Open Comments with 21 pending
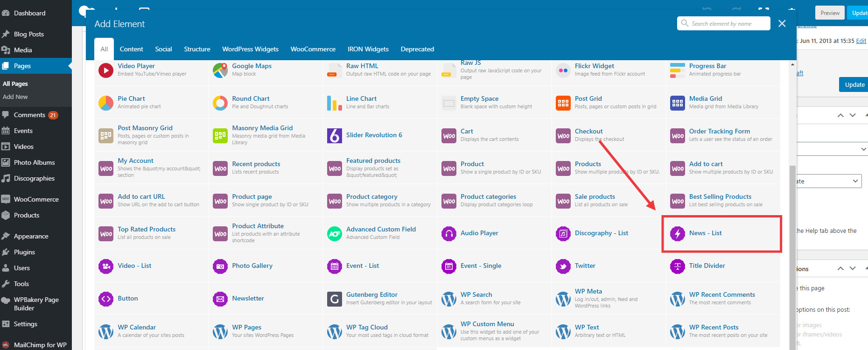868x350 pixels. coord(36,115)
